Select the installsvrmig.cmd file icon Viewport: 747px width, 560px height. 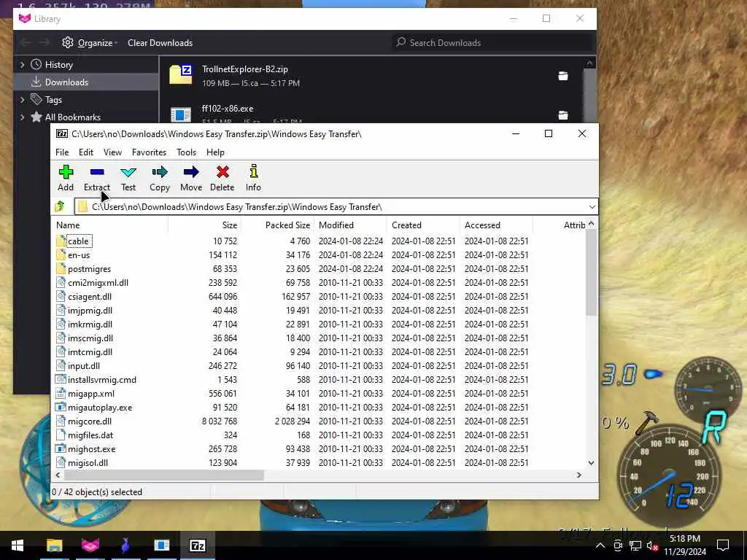pos(61,379)
